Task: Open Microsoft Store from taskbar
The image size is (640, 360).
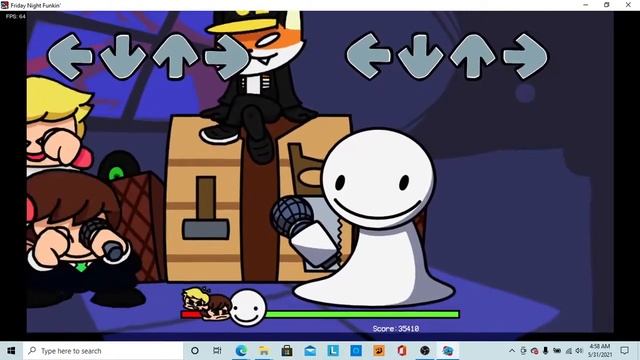Action: pyautogui.click(x=287, y=351)
